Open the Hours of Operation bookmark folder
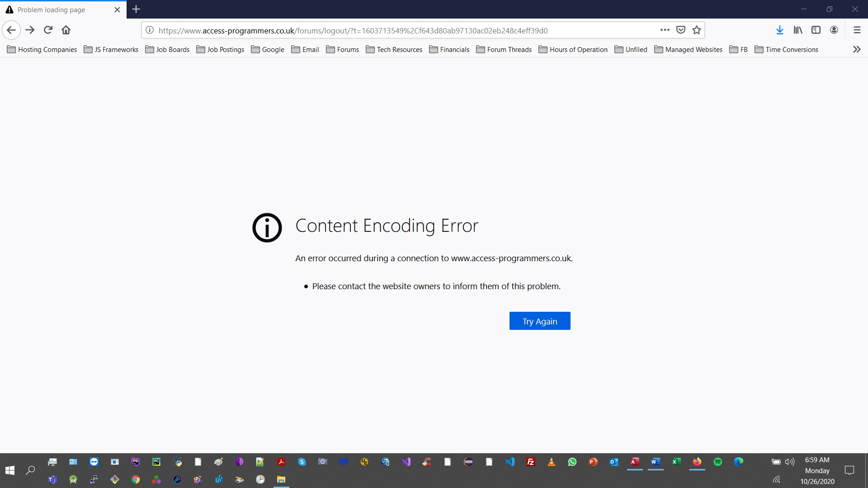 pos(573,50)
